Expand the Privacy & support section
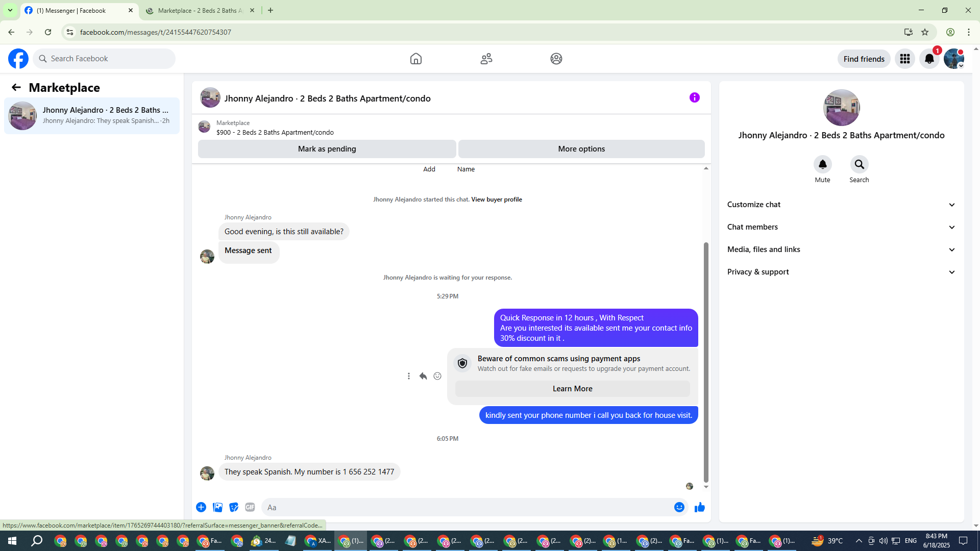Screen dimensions: 980x551 pyautogui.click(x=842, y=272)
